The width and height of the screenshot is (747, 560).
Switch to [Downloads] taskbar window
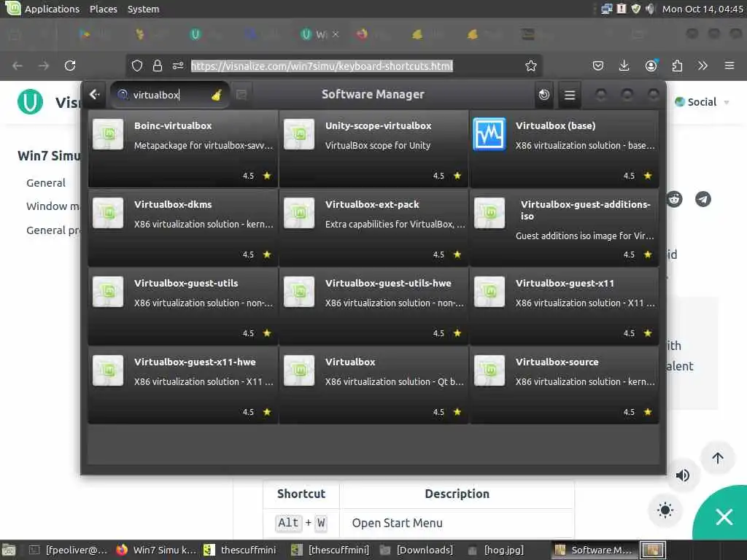click(x=417, y=550)
